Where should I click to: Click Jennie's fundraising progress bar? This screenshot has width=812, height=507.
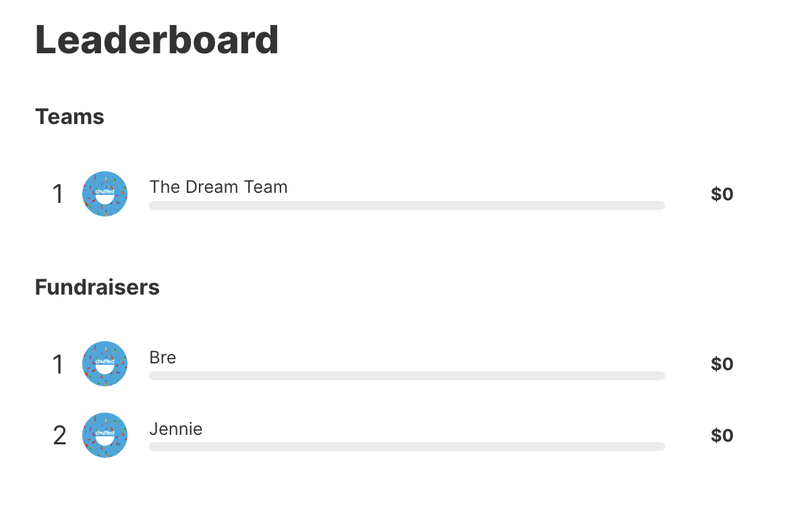click(x=407, y=446)
